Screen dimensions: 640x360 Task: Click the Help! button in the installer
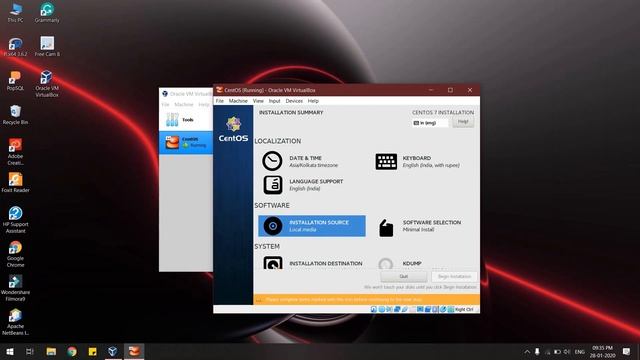tap(463, 122)
